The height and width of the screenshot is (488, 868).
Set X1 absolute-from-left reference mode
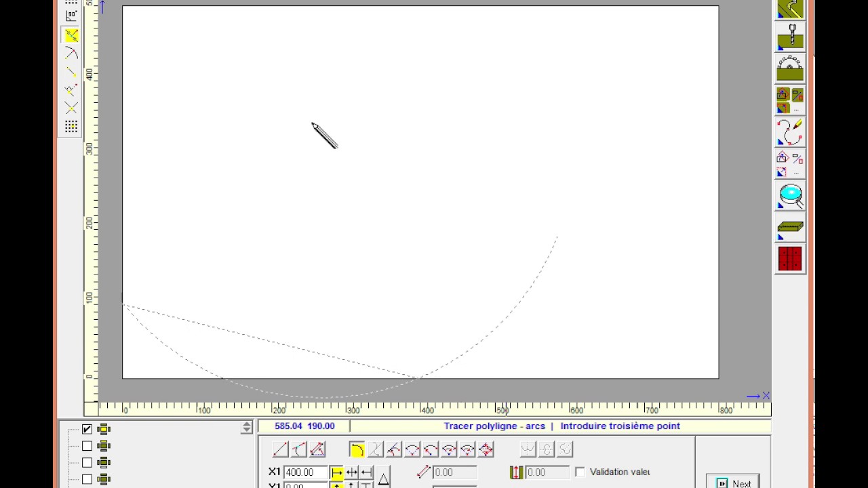(337, 472)
